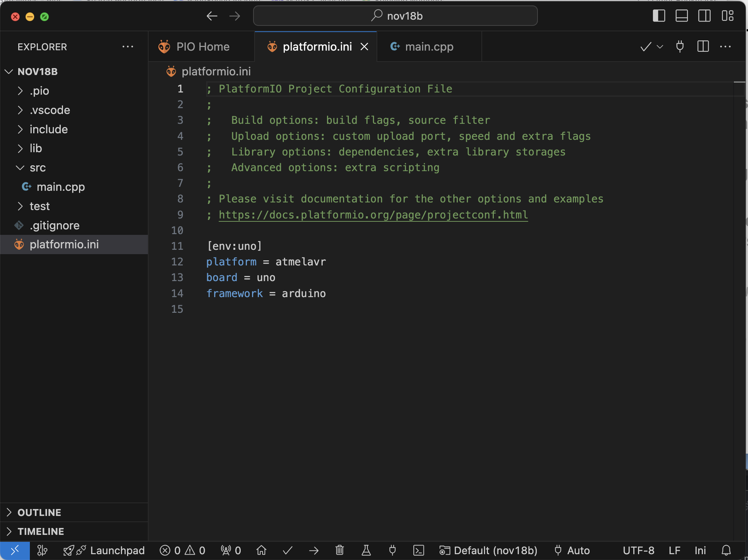Click PlatformIO Home icon in status bar
The image size is (748, 560).
(x=261, y=550)
